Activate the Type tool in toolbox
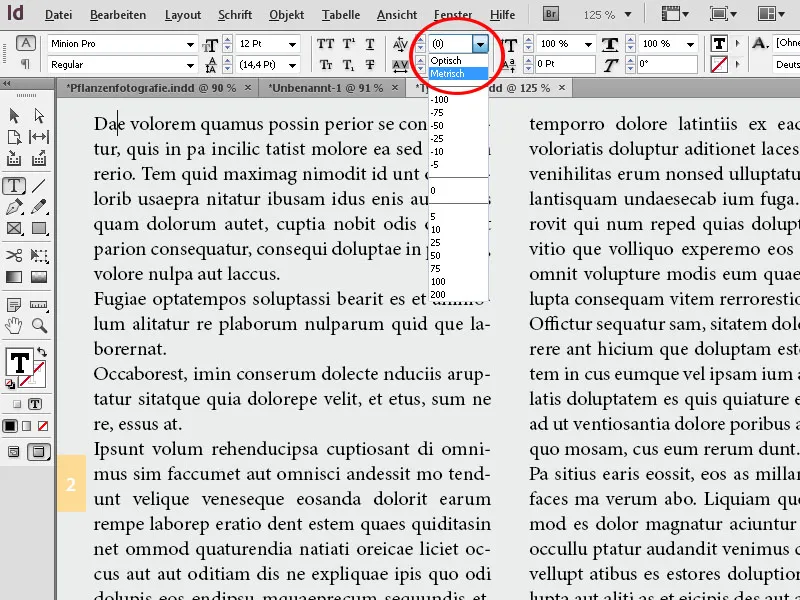Screen dimensions: 800x600 [x=14, y=186]
